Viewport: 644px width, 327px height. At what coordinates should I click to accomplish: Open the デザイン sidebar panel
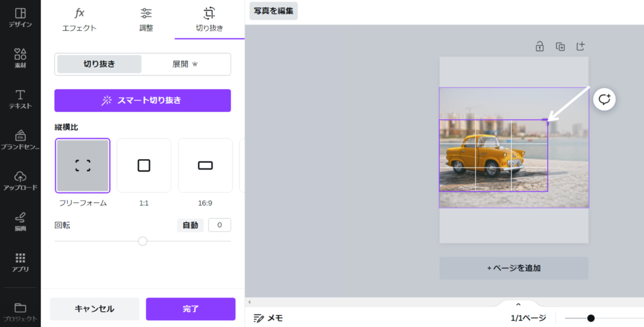coord(20,18)
